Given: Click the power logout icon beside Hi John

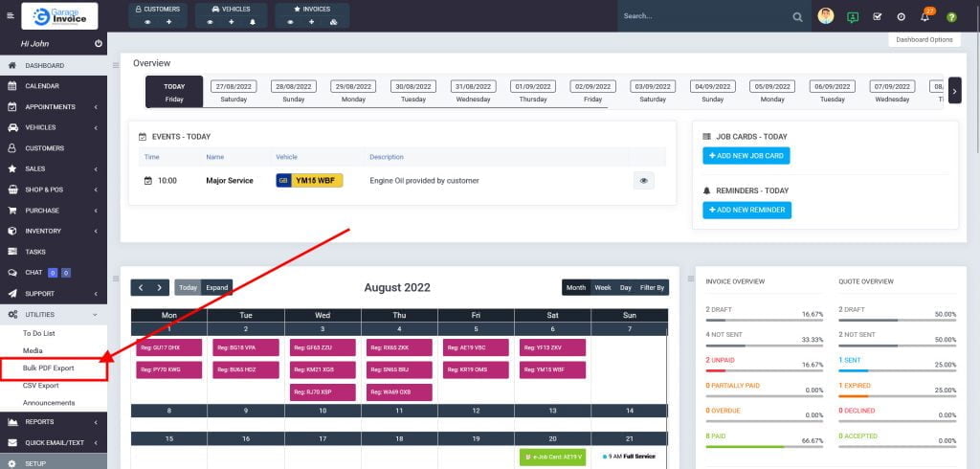Looking at the screenshot, I should (99, 44).
